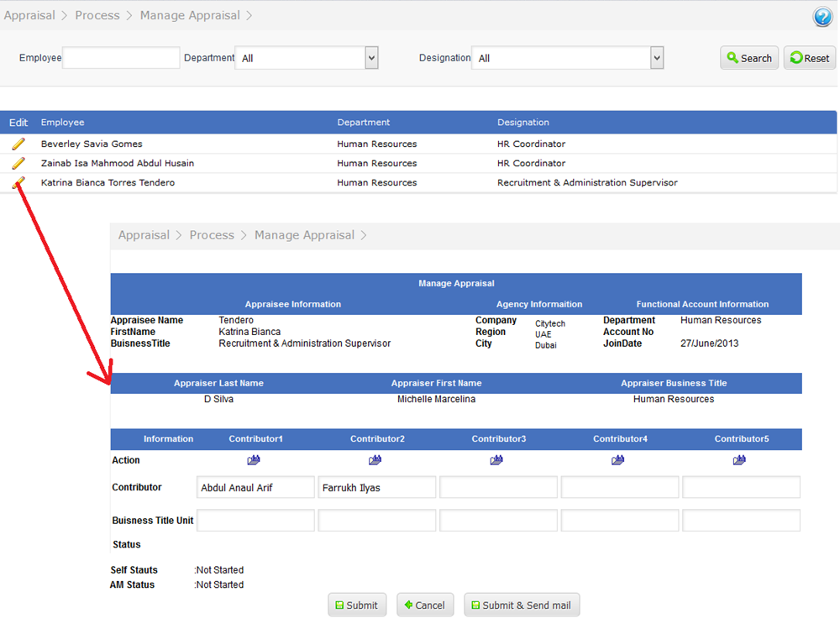840x629 pixels.
Task: Click Contributor5 Buisness Title Unit field
Action: point(742,520)
